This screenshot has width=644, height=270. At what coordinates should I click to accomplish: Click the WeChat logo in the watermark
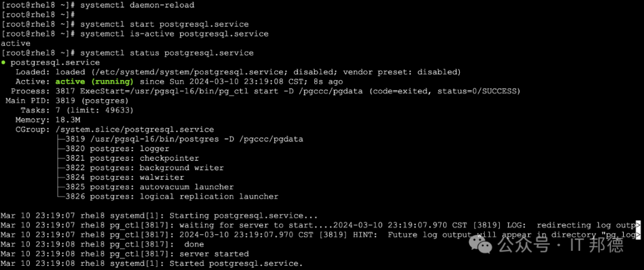483,244
